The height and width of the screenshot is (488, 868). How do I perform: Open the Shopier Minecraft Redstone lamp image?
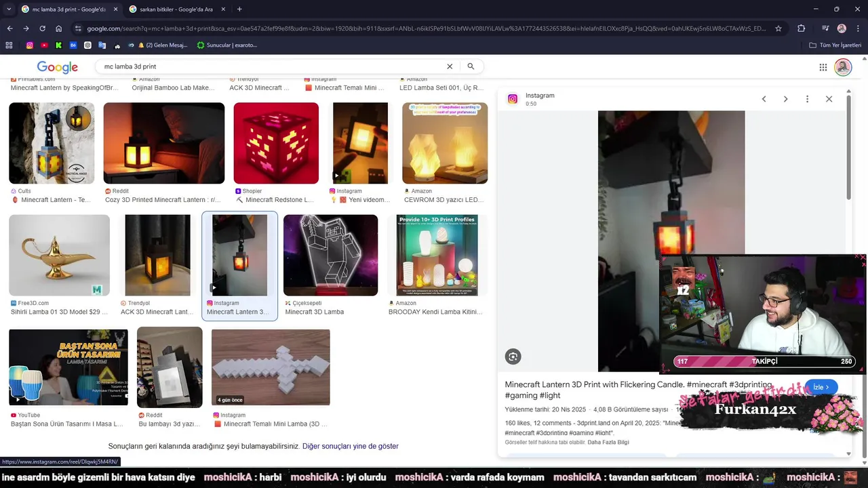[276, 143]
